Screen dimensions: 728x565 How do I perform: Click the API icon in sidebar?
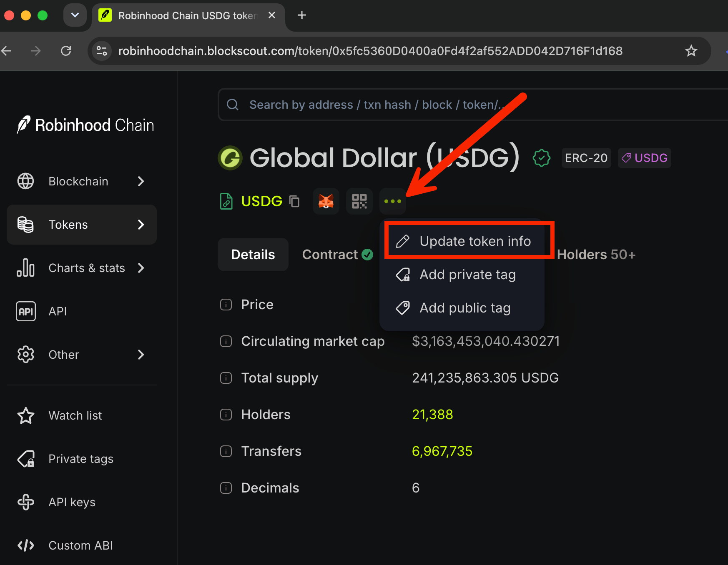(26, 311)
